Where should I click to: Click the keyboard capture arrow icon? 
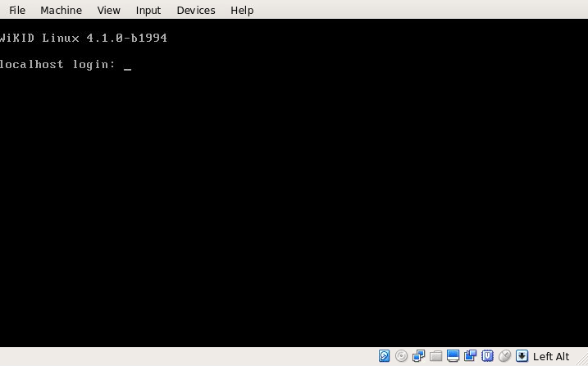click(x=522, y=355)
